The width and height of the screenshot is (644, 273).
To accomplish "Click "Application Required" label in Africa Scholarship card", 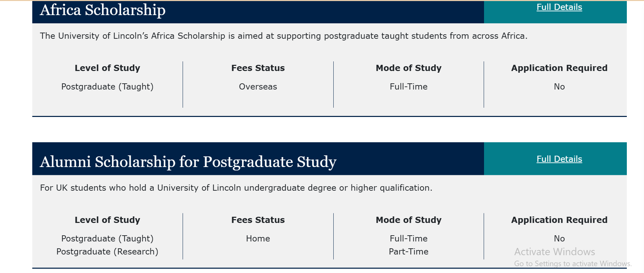I will point(559,68).
